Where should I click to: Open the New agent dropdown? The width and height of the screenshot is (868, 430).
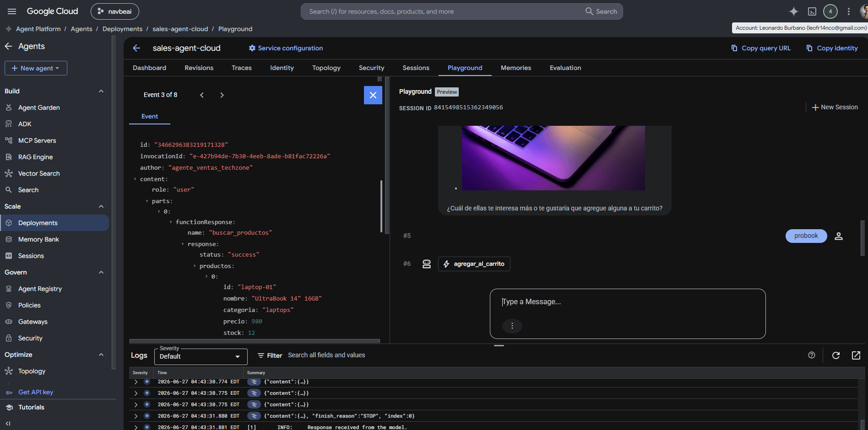tap(36, 68)
